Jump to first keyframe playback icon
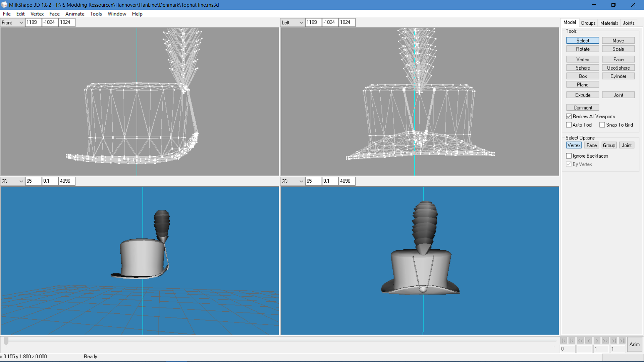 pyautogui.click(x=563, y=341)
